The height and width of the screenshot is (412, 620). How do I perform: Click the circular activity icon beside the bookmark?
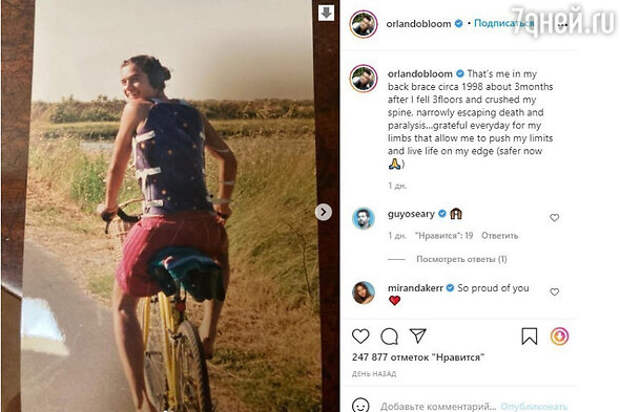point(559,337)
